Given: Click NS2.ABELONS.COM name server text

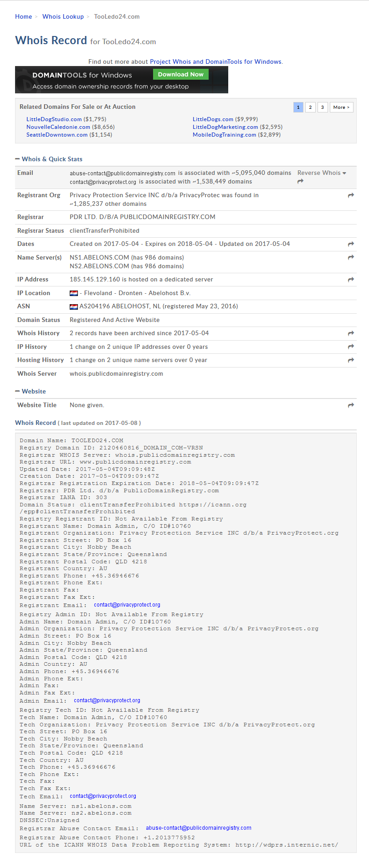Looking at the screenshot, I should 99,266.
